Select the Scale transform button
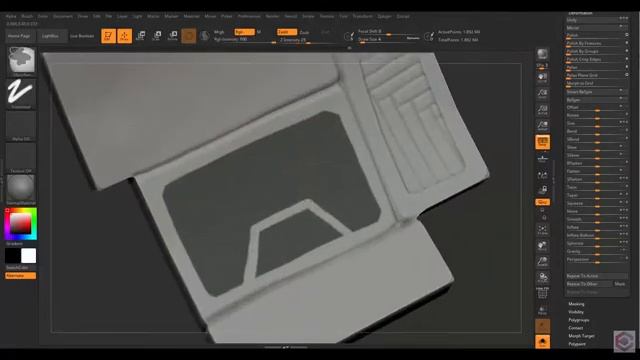The height and width of the screenshot is (360, 640). point(157,36)
